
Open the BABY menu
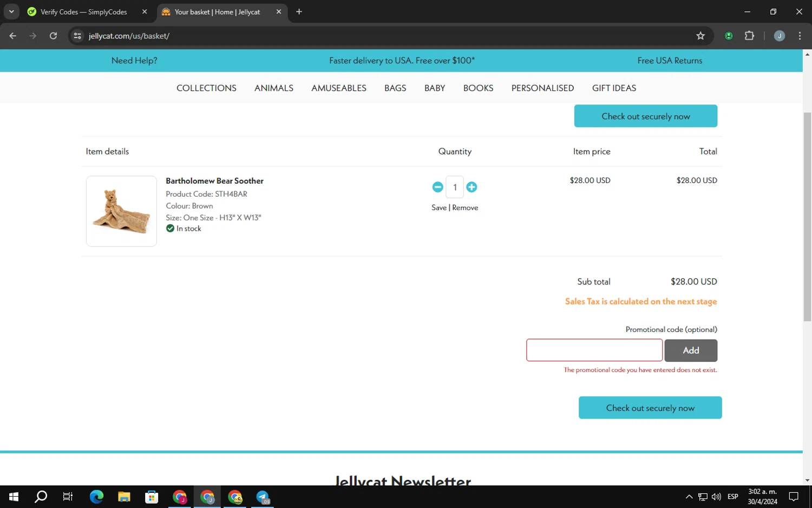click(435, 88)
